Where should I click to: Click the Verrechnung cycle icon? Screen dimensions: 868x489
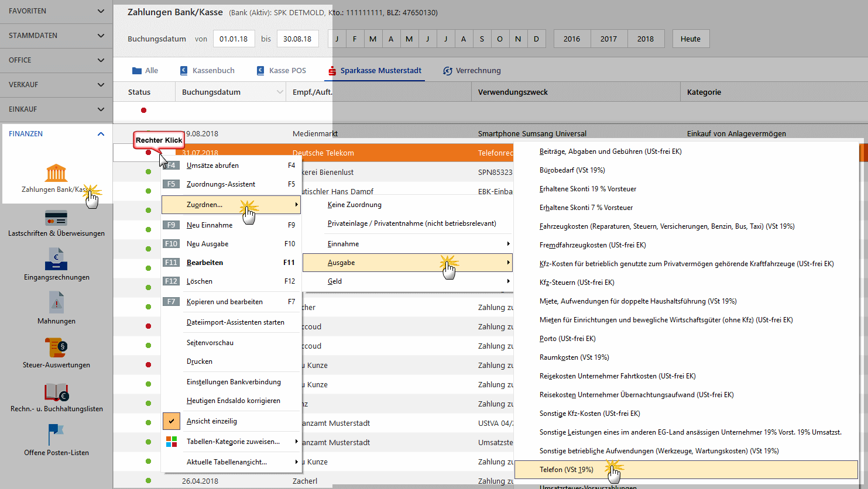[x=448, y=71]
